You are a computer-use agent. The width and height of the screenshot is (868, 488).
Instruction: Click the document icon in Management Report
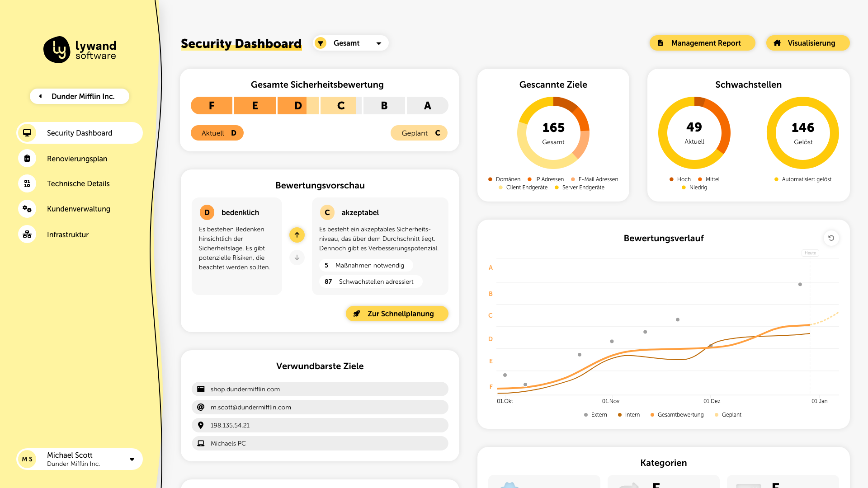660,43
